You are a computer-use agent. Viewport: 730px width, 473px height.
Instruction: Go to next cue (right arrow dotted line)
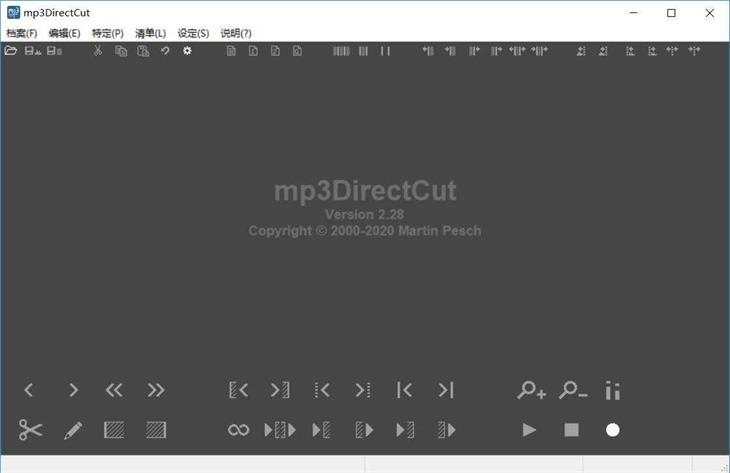(363, 390)
